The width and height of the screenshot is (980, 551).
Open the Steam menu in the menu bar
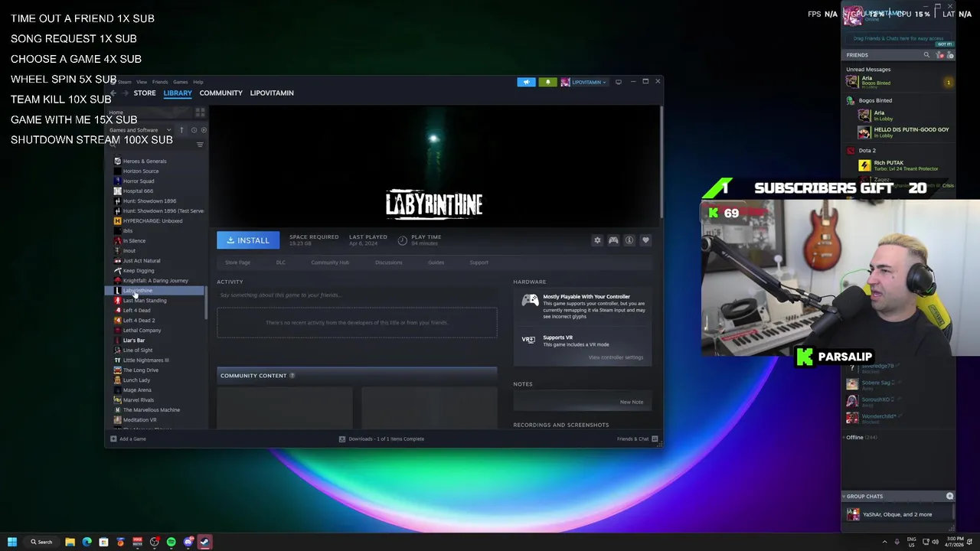click(x=124, y=82)
